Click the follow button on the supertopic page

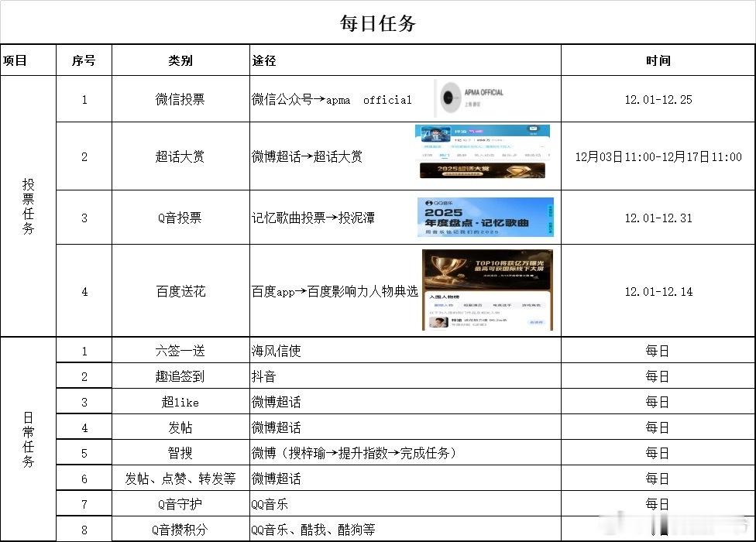(x=533, y=129)
